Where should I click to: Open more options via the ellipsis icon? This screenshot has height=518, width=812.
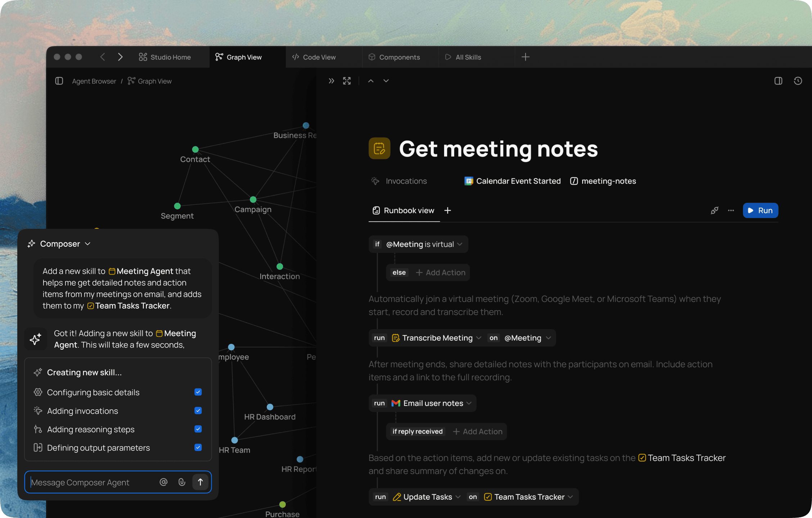pyautogui.click(x=731, y=210)
